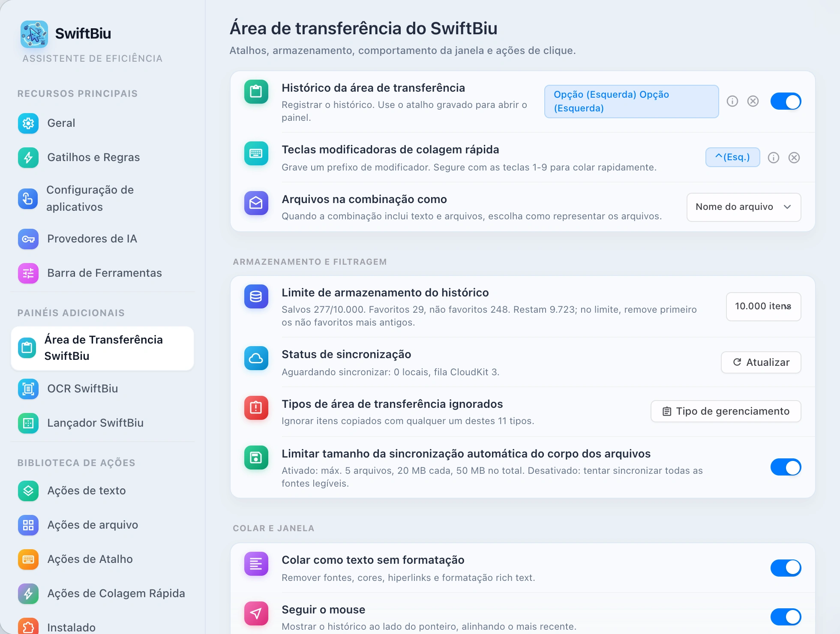Click the Atualizar sync button
The height and width of the screenshot is (634, 840).
tap(761, 362)
